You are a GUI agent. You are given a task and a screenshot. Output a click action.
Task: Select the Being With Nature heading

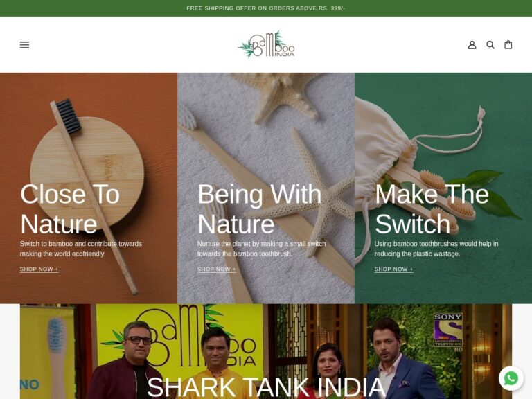tap(260, 209)
